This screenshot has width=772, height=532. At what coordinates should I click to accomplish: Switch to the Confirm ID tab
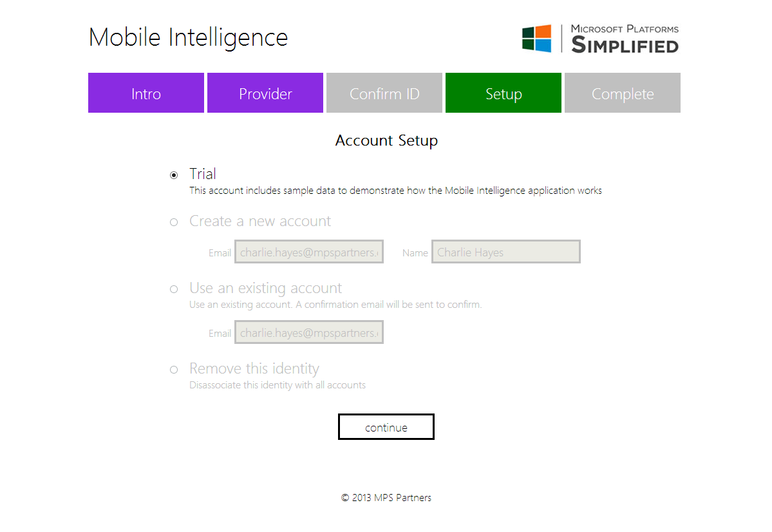tap(384, 93)
